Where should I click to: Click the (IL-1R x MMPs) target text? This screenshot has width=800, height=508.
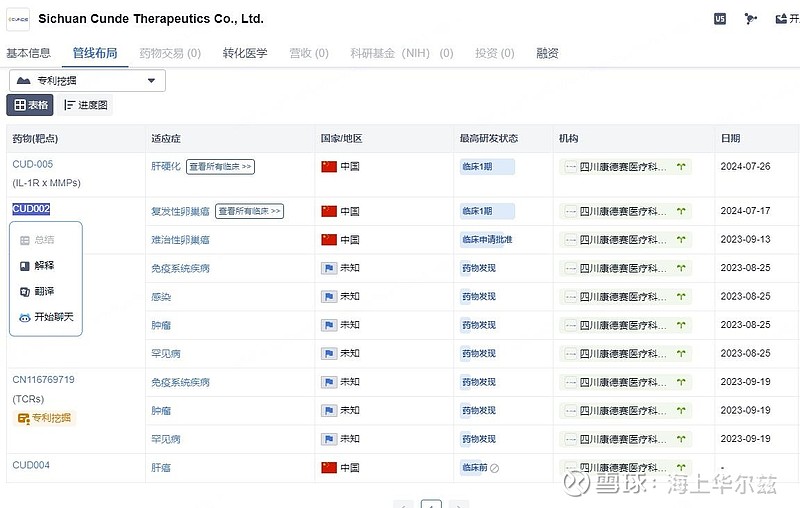(x=46, y=183)
